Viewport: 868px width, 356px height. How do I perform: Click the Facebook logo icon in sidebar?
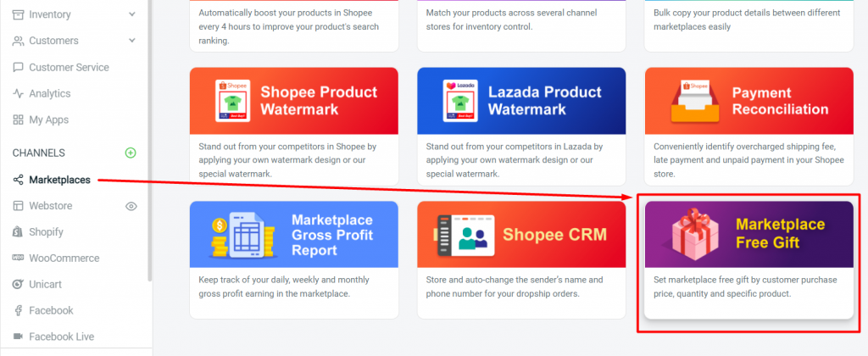point(19,310)
